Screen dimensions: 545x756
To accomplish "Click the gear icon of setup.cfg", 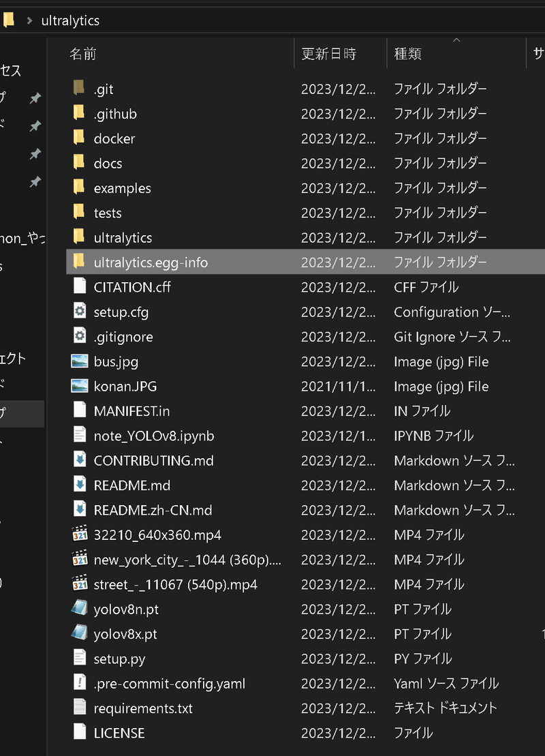I will point(79,312).
